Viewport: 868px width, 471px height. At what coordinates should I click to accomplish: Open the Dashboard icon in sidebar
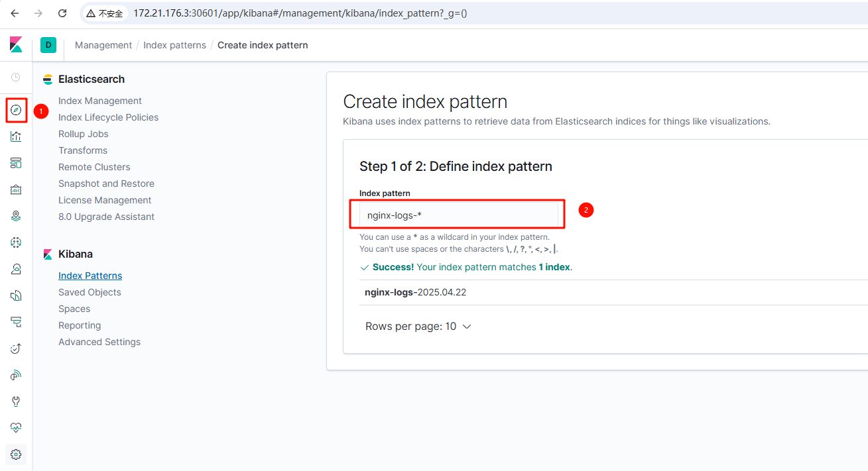click(16, 163)
